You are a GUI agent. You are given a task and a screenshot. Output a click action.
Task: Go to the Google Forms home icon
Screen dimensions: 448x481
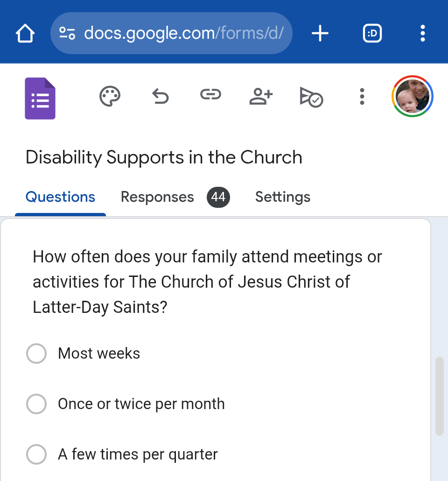[40, 98]
